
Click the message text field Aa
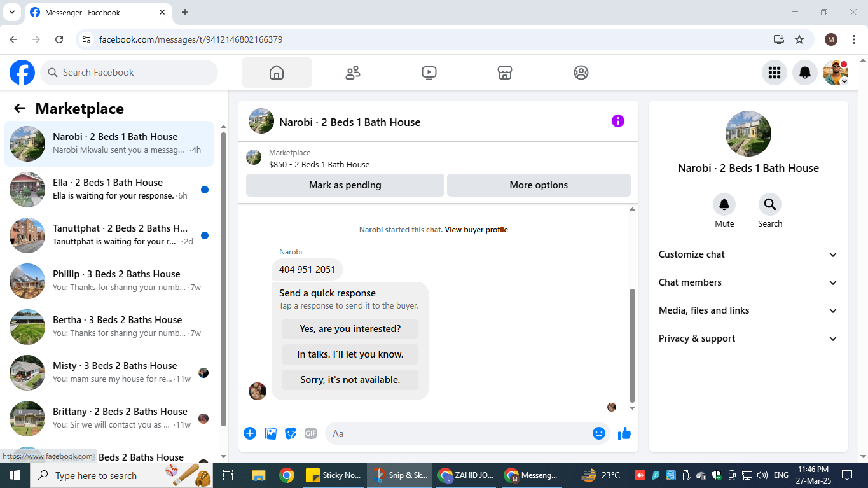[x=458, y=433]
